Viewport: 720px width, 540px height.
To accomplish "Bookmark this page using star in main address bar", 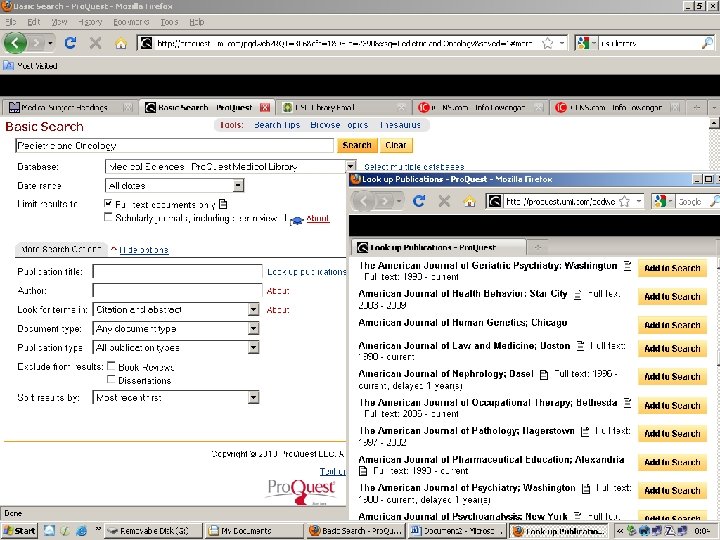I will pos(547,43).
